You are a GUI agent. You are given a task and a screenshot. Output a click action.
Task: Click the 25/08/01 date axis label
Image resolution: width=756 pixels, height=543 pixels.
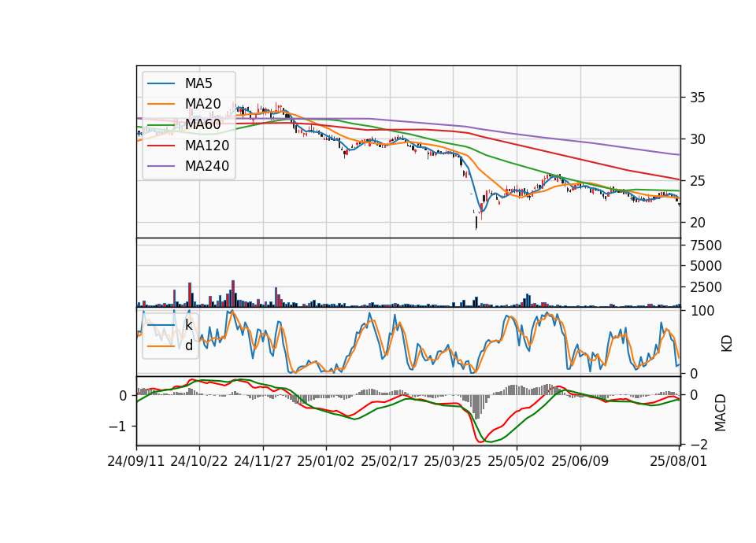click(x=679, y=461)
